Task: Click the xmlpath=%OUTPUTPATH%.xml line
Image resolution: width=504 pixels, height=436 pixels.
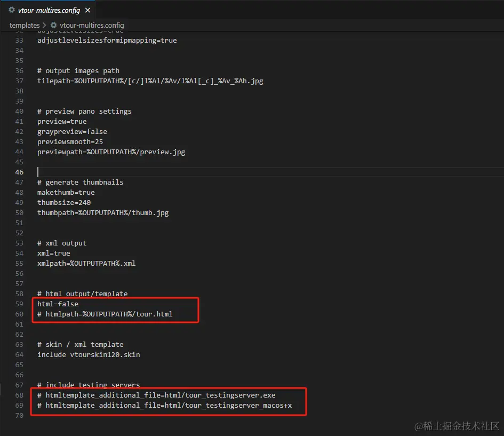Action: 86,263
